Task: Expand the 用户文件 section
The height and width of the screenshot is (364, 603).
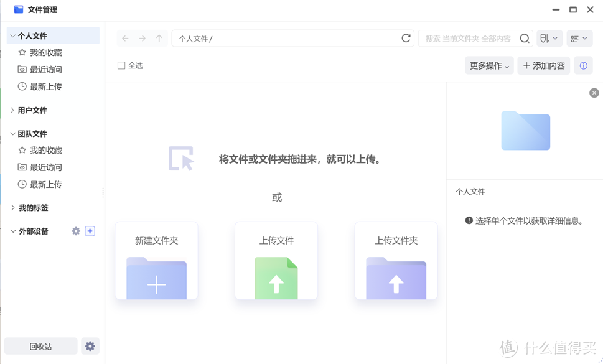Action: pyautogui.click(x=12, y=110)
